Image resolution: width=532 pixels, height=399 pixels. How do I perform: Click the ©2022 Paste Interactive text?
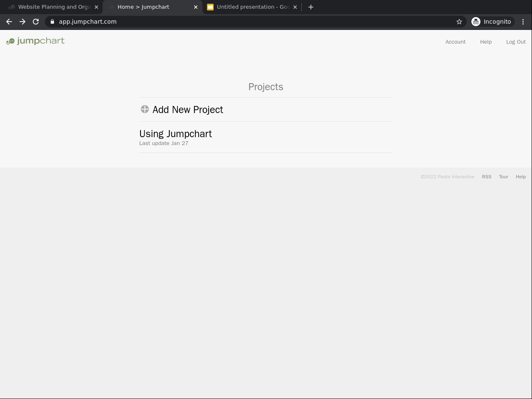tap(447, 177)
